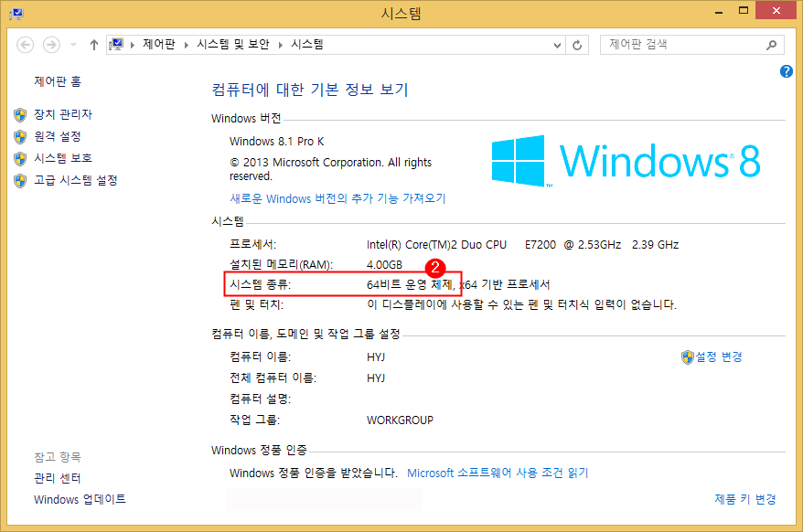
Task: Expand the arrow before 제어판 breadcrumb
Action: click(x=133, y=45)
